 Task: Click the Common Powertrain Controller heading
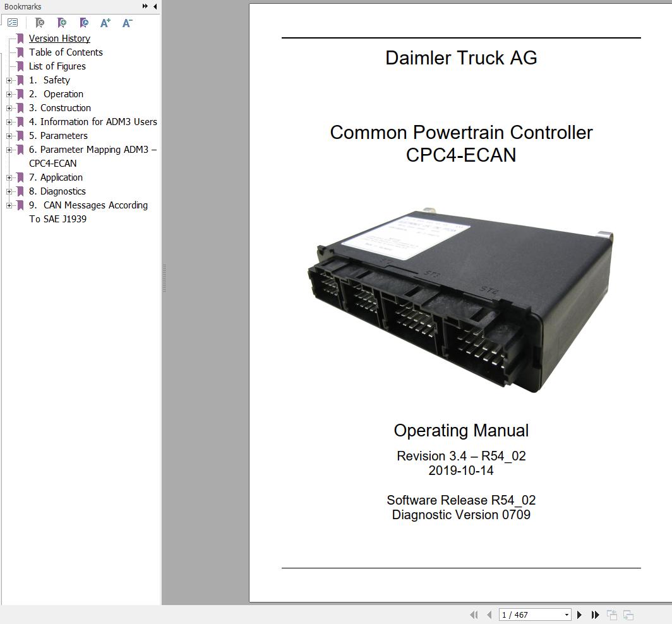pos(461,133)
